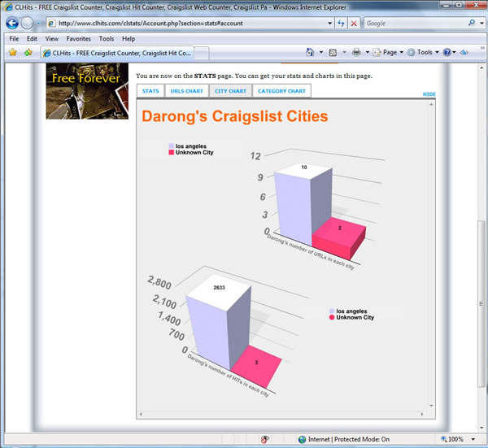
Task: Click the RSS feeds icon
Action: (x=333, y=53)
